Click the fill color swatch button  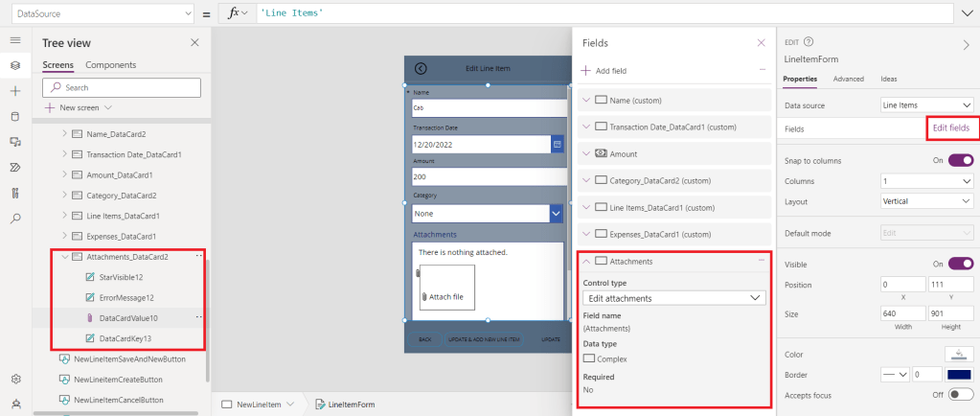959,354
